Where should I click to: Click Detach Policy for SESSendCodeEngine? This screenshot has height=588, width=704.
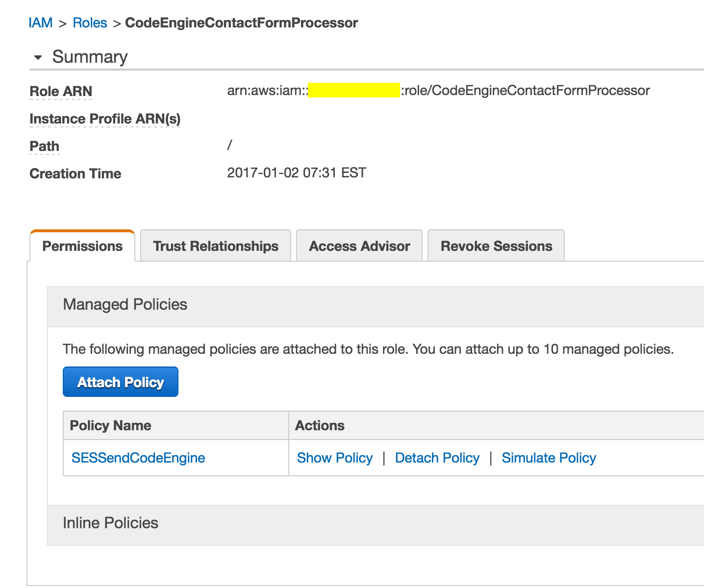click(437, 458)
